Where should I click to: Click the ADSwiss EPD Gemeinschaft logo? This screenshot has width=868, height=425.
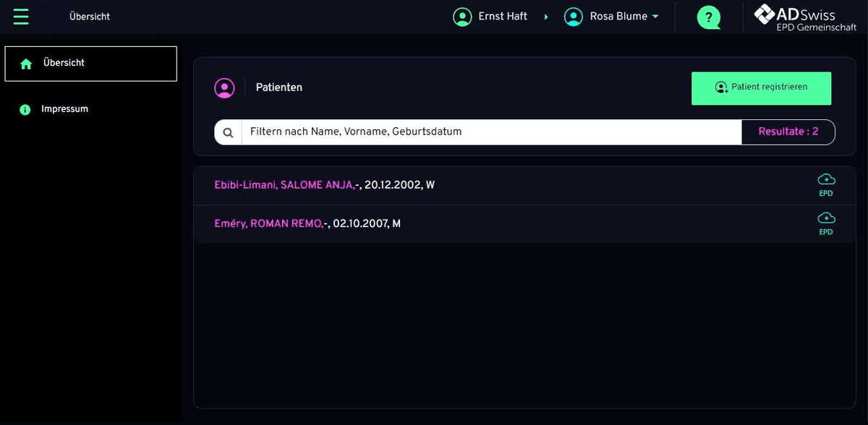[804, 17]
